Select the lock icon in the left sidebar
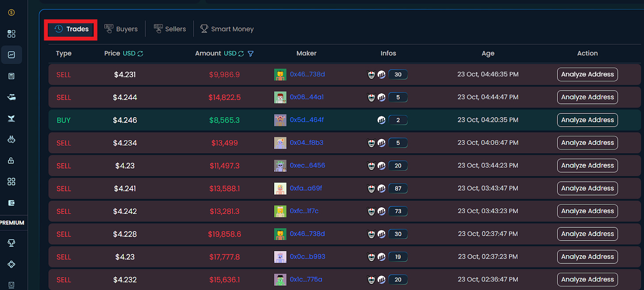 pyautogui.click(x=11, y=160)
